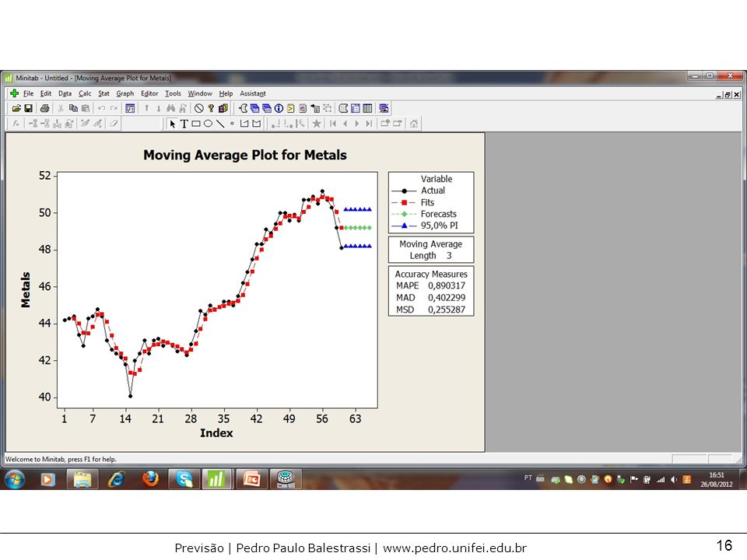Select the Rectangle drawing tool
The image size is (747, 560).
196,124
